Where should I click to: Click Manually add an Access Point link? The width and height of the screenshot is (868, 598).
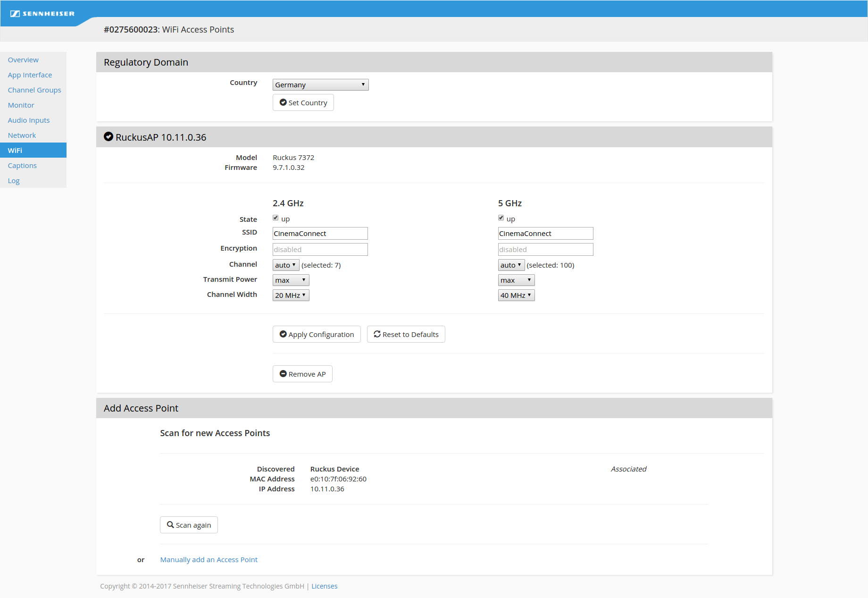209,559
